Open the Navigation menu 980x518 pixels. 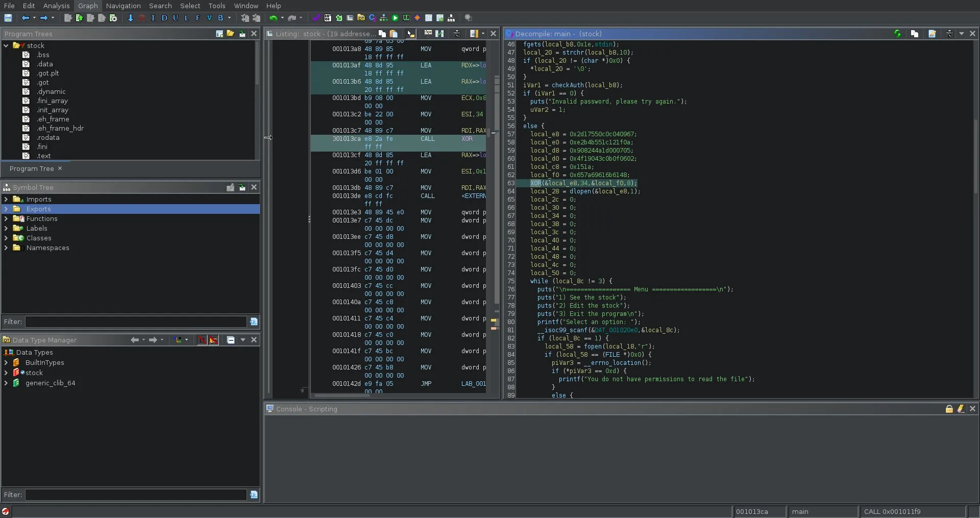pyautogui.click(x=123, y=6)
